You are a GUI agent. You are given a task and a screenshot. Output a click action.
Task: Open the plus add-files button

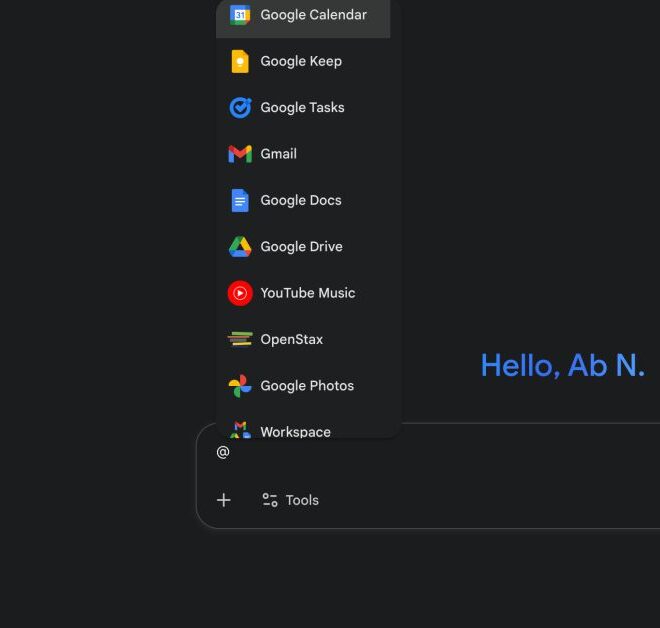coord(224,500)
